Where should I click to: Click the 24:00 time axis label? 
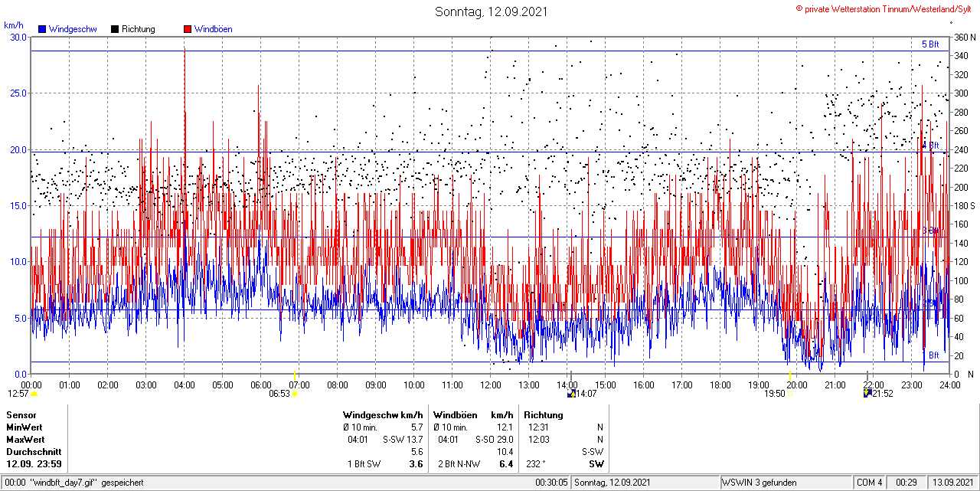[950, 385]
